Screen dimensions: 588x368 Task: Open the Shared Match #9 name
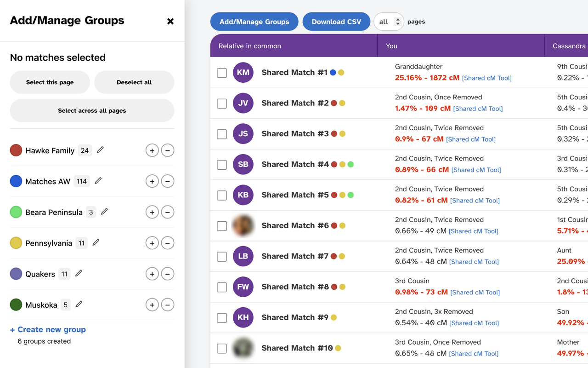(x=295, y=317)
